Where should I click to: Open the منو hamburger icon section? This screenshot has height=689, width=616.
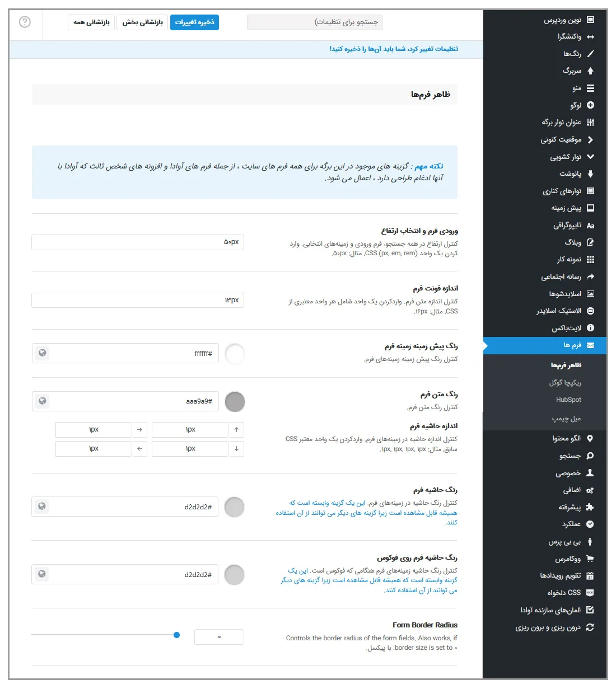pyautogui.click(x=590, y=88)
